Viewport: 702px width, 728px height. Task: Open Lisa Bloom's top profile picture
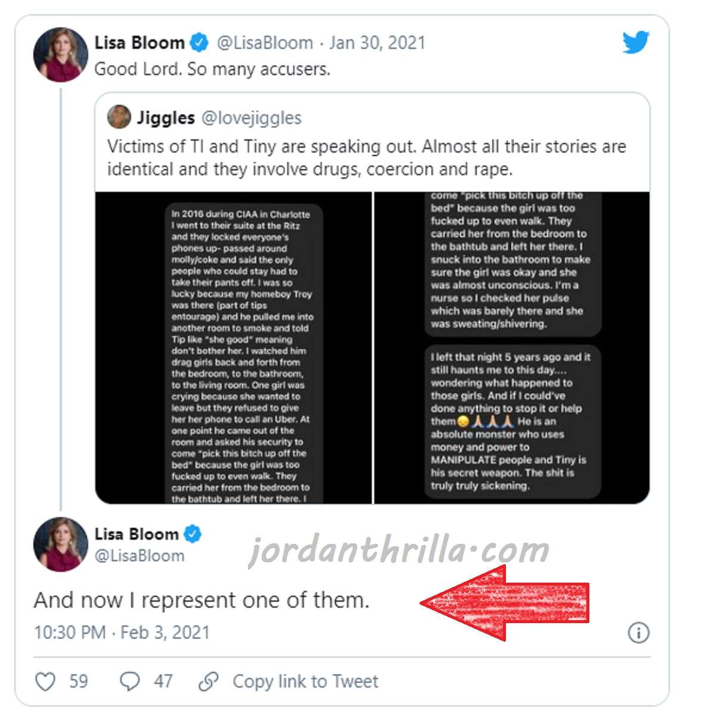point(61,55)
